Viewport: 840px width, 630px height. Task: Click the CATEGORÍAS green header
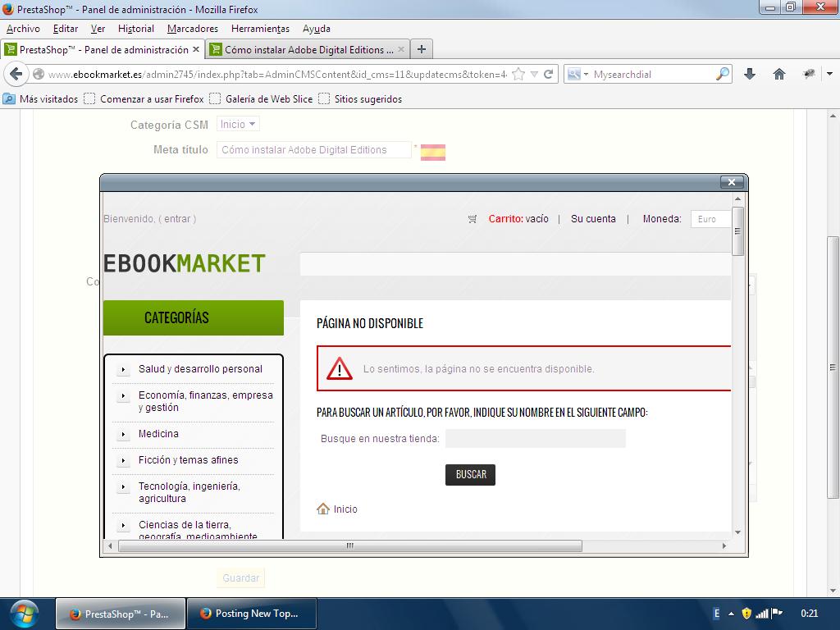[194, 317]
